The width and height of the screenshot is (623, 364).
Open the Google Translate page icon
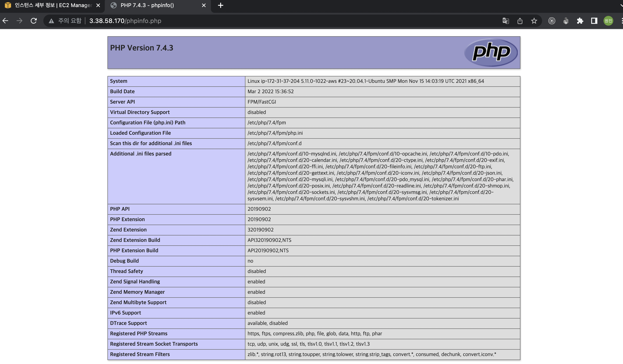tap(506, 21)
